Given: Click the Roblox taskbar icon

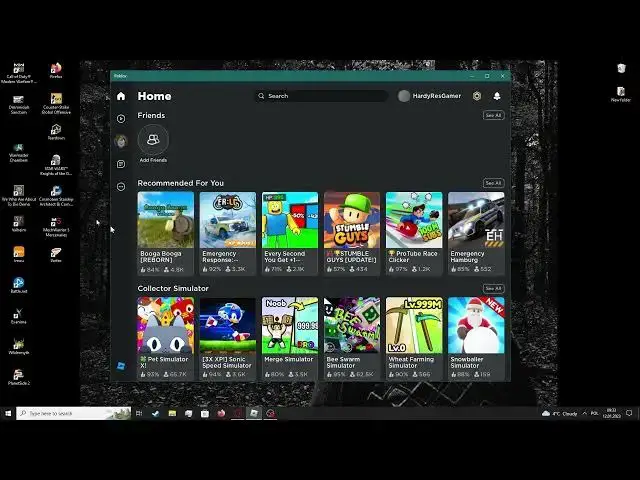Looking at the screenshot, I should pyautogui.click(x=254, y=413).
